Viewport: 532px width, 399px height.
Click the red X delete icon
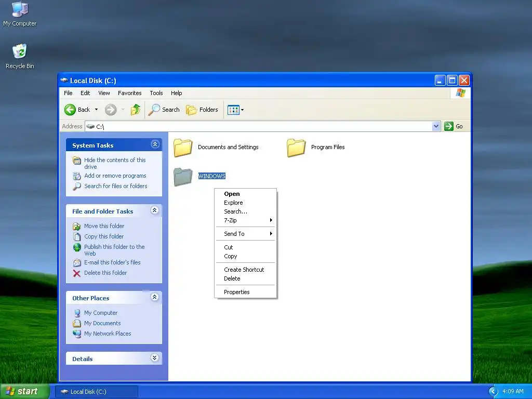[x=77, y=273]
